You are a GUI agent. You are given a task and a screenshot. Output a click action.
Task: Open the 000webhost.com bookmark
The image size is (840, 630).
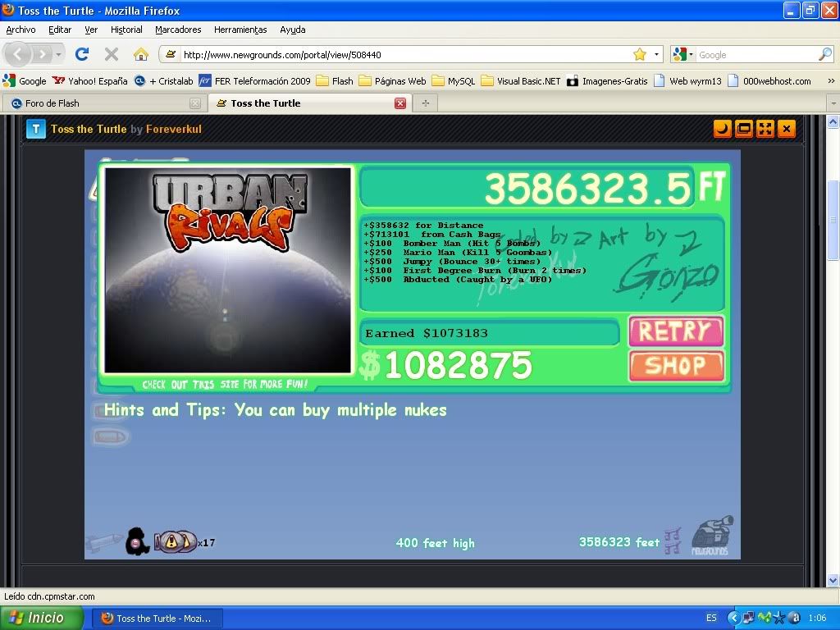coord(769,81)
